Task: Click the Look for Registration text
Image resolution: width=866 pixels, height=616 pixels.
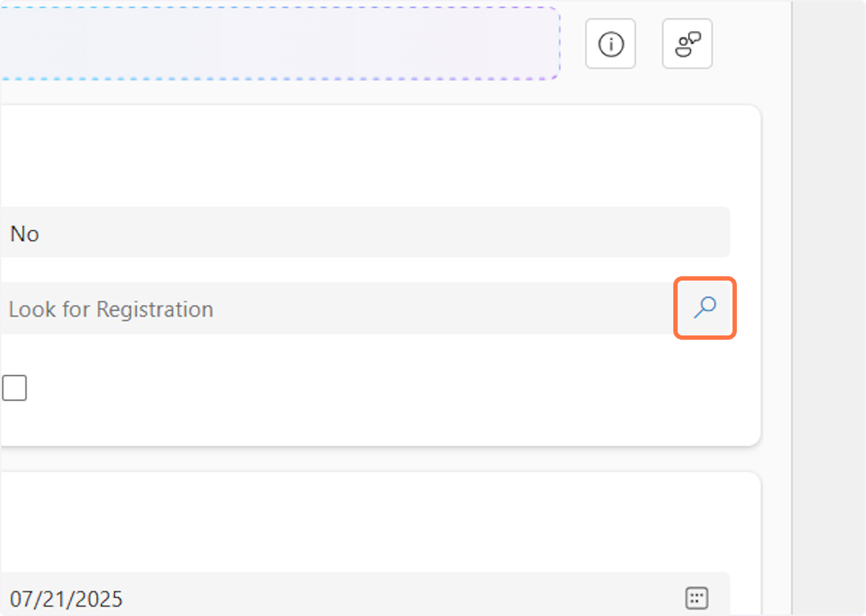Action: tap(111, 309)
